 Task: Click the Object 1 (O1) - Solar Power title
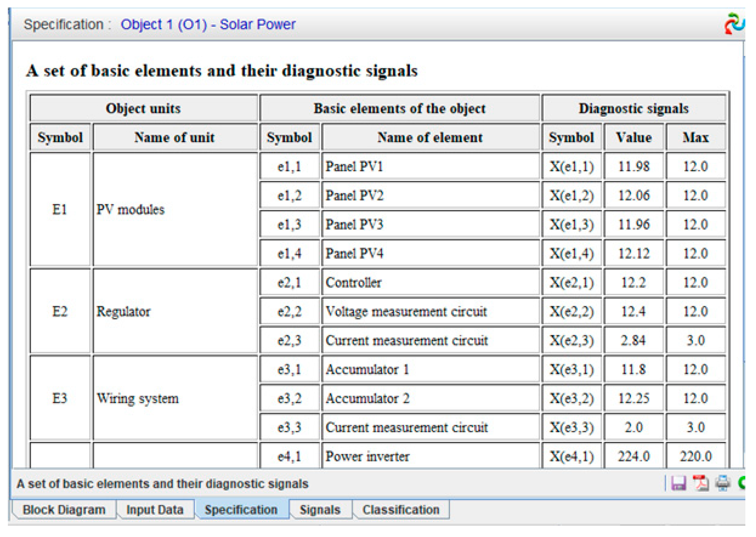208,25
